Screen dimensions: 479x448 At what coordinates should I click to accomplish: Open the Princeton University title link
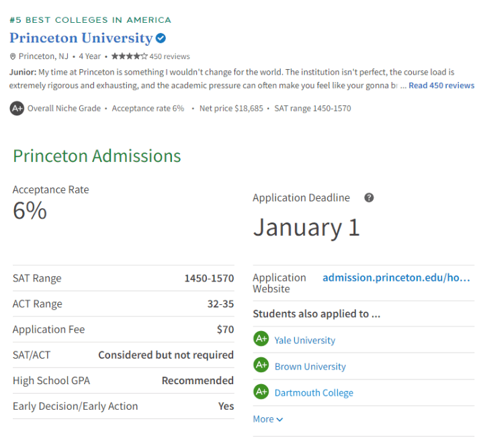pyautogui.click(x=81, y=38)
